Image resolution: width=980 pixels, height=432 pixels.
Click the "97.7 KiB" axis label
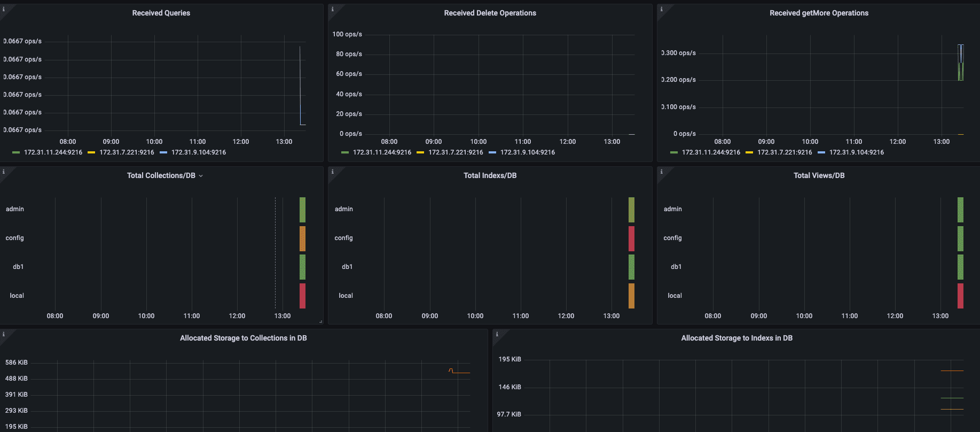509,414
